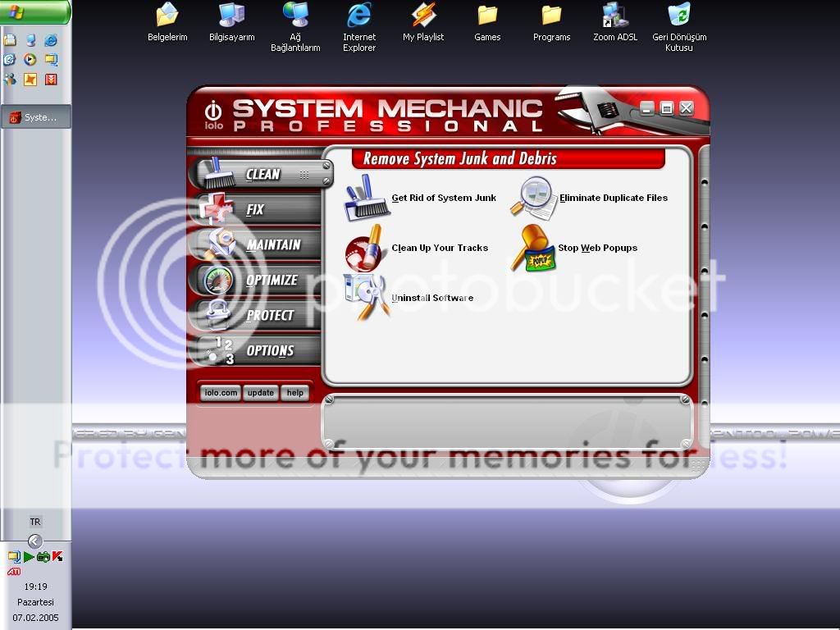Open the MAINTAIN section

point(272,244)
